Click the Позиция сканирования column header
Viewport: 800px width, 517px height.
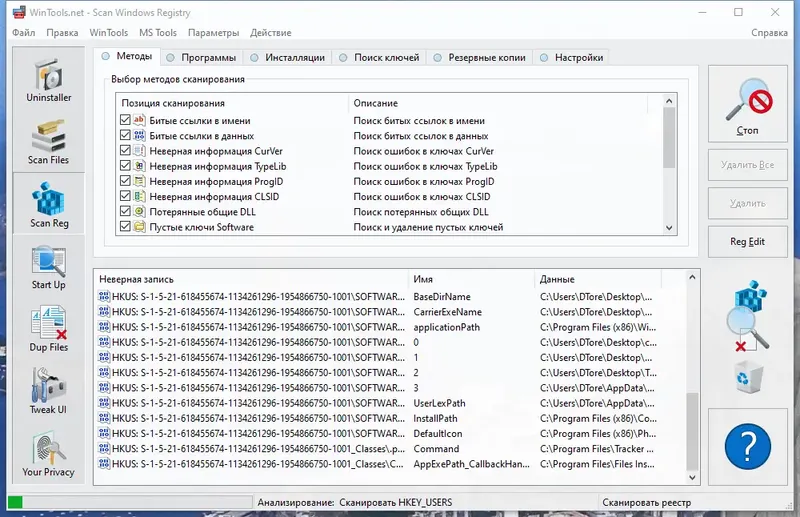233,103
